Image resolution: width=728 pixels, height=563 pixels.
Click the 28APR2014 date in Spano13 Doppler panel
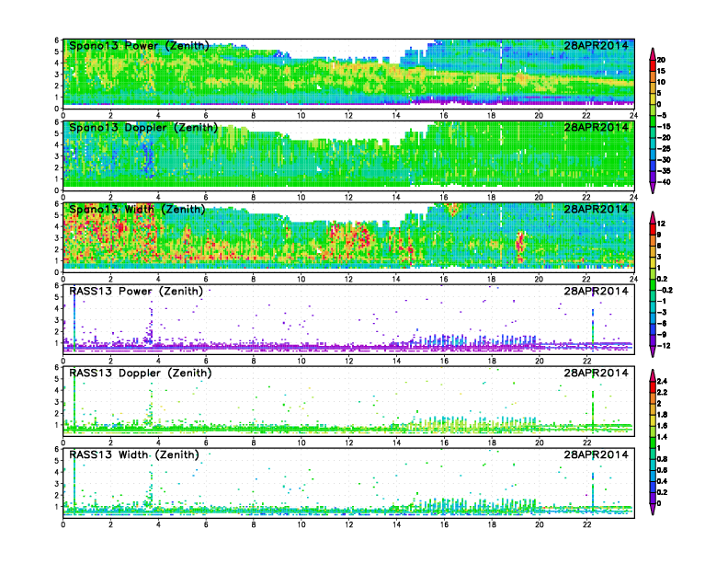(x=596, y=127)
